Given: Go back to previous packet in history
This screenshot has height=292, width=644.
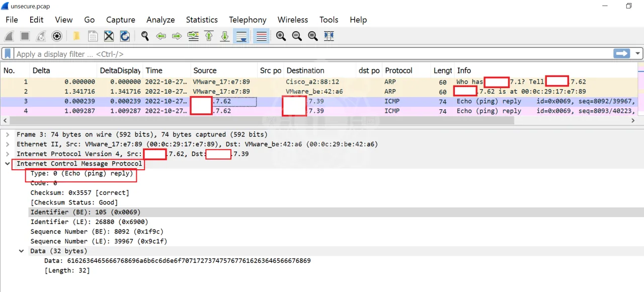Looking at the screenshot, I should [x=161, y=36].
